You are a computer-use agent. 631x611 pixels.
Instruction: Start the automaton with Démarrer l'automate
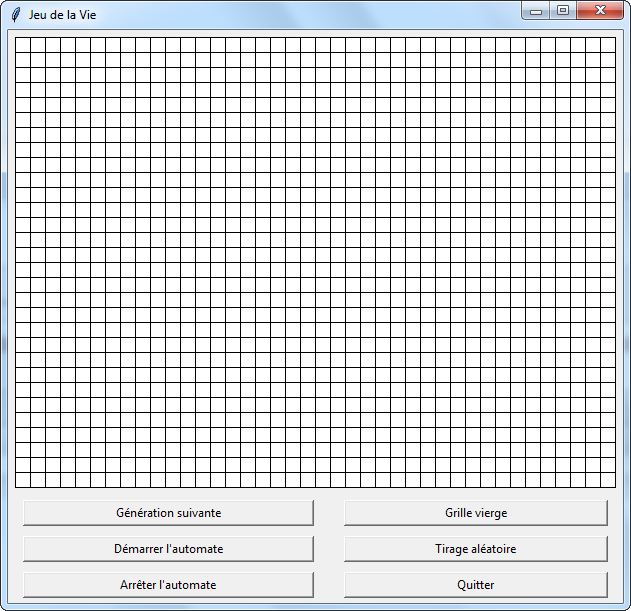point(168,549)
